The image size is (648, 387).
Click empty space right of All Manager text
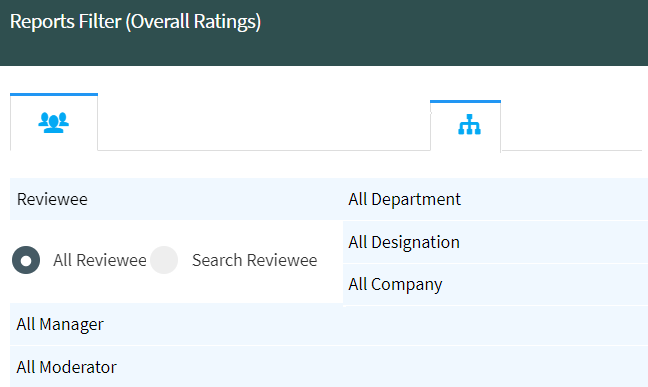click(372, 324)
